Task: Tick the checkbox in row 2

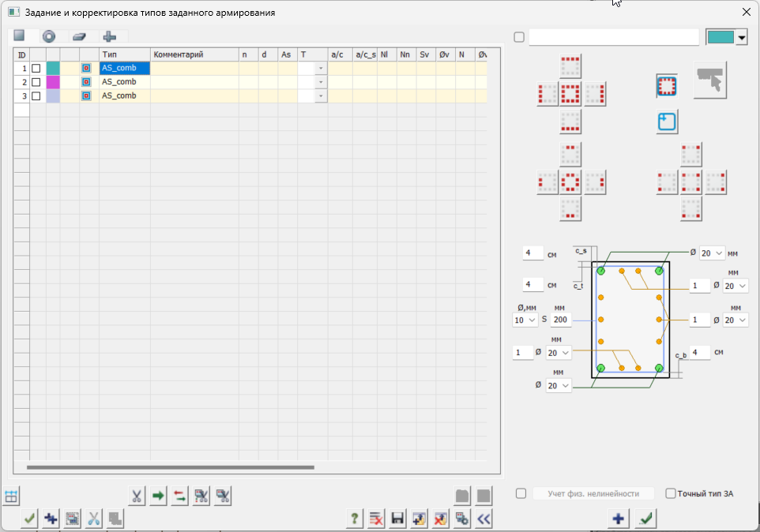Action: 36,82
